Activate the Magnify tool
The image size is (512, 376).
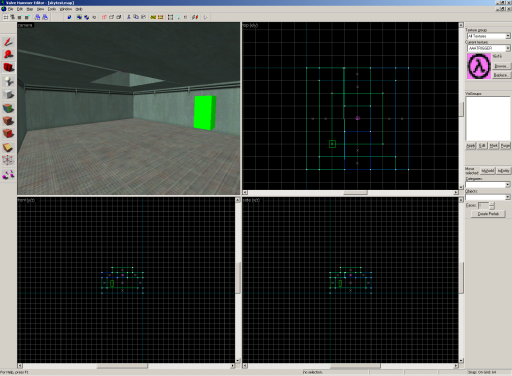(8, 55)
